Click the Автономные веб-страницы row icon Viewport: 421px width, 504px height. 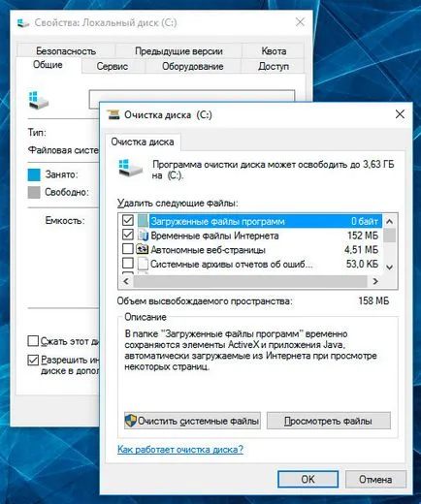coord(143,249)
